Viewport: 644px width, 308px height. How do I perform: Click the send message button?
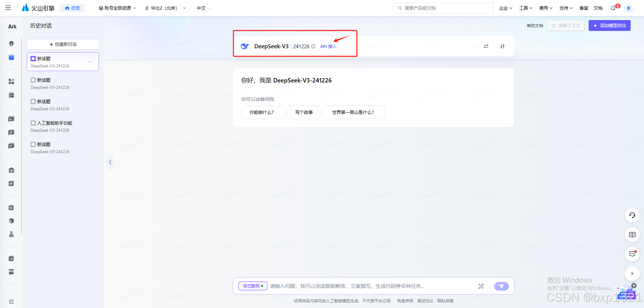(x=501, y=286)
